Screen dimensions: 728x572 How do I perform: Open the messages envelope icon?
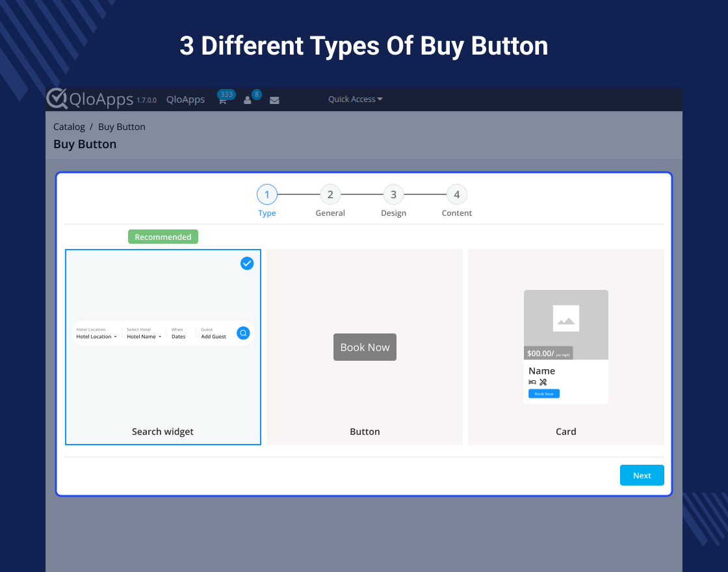274,100
